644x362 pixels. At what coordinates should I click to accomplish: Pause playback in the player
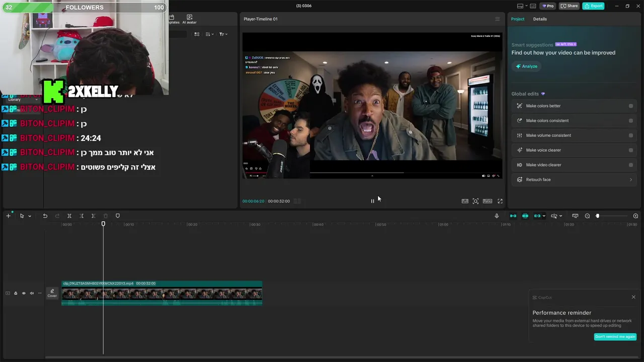click(x=372, y=201)
